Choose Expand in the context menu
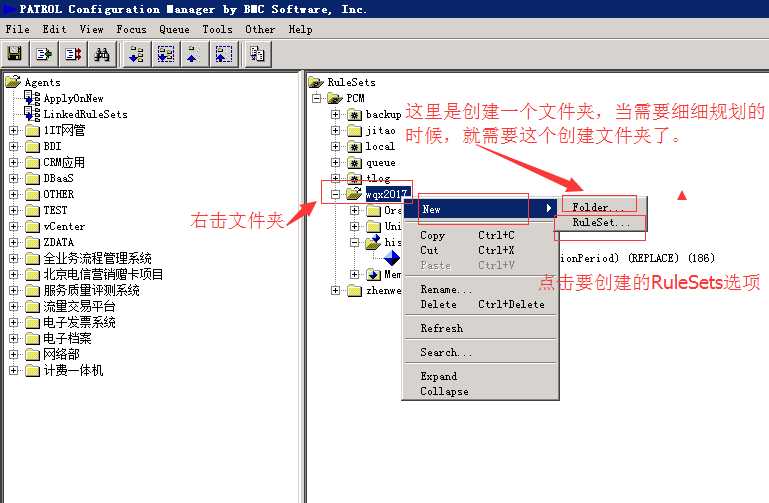The height and width of the screenshot is (503, 769). (x=481, y=377)
